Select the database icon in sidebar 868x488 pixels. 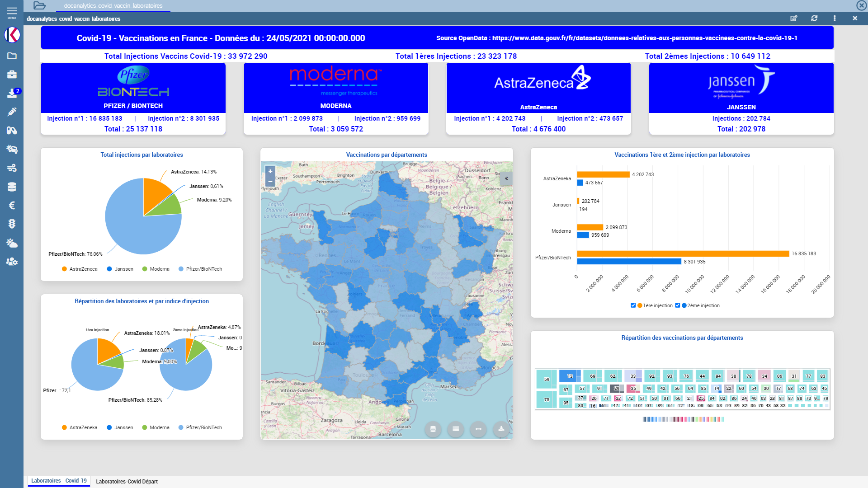tap(12, 187)
